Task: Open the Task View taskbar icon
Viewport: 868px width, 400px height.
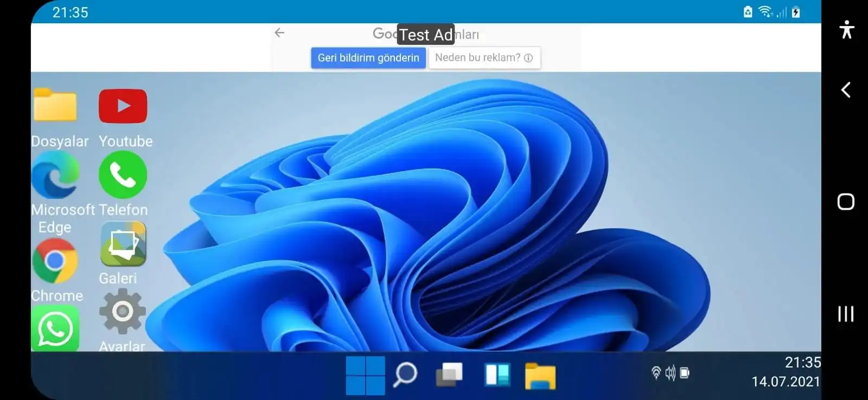Action: (449, 375)
